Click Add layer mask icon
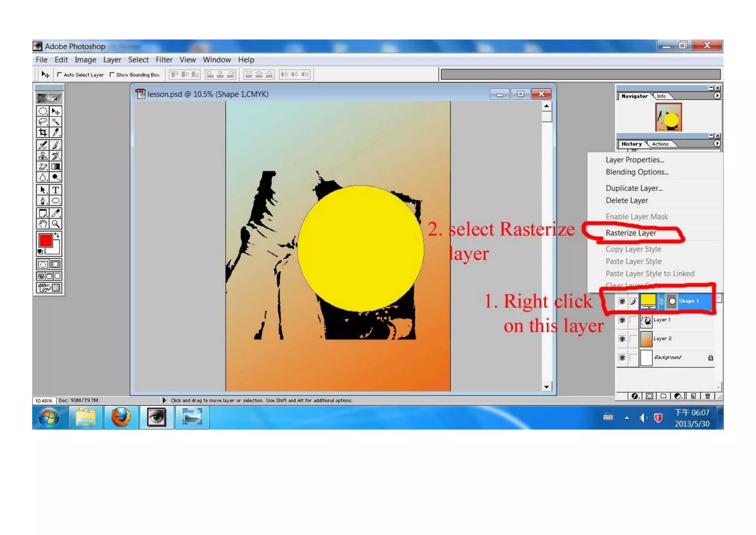The image size is (756, 535). coord(649,396)
